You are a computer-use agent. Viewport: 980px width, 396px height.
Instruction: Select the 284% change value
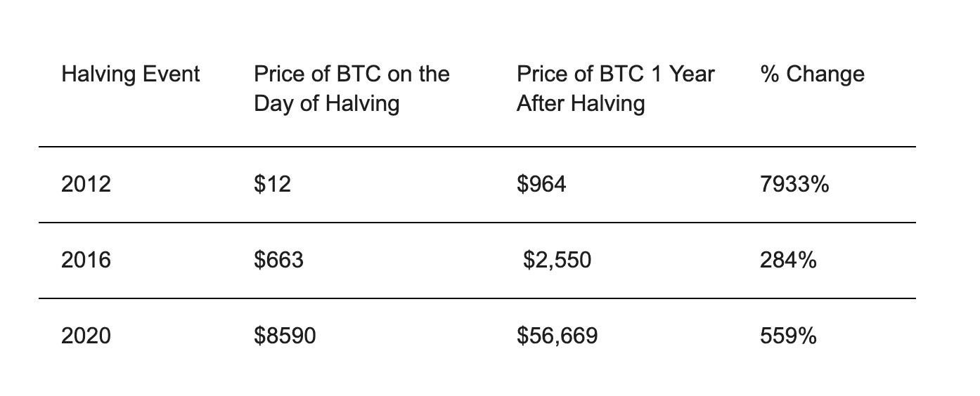pyautogui.click(x=788, y=260)
